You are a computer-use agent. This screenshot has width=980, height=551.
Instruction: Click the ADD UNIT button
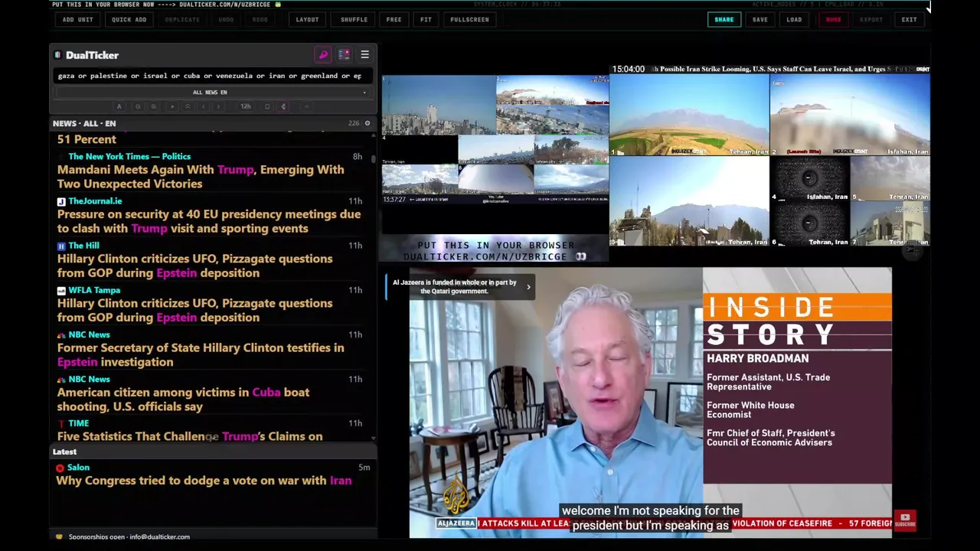pos(78,20)
